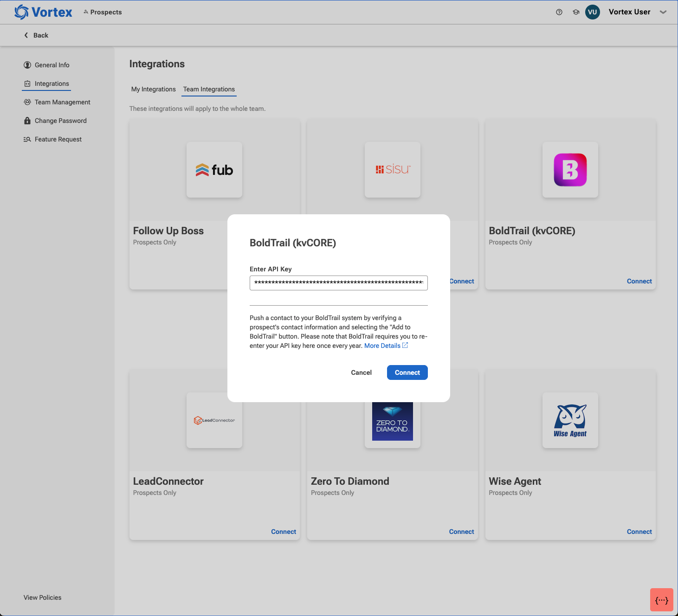Screen dimensions: 678x616
Task: Connect the LeadConnector integration card
Action: pyautogui.click(x=284, y=532)
